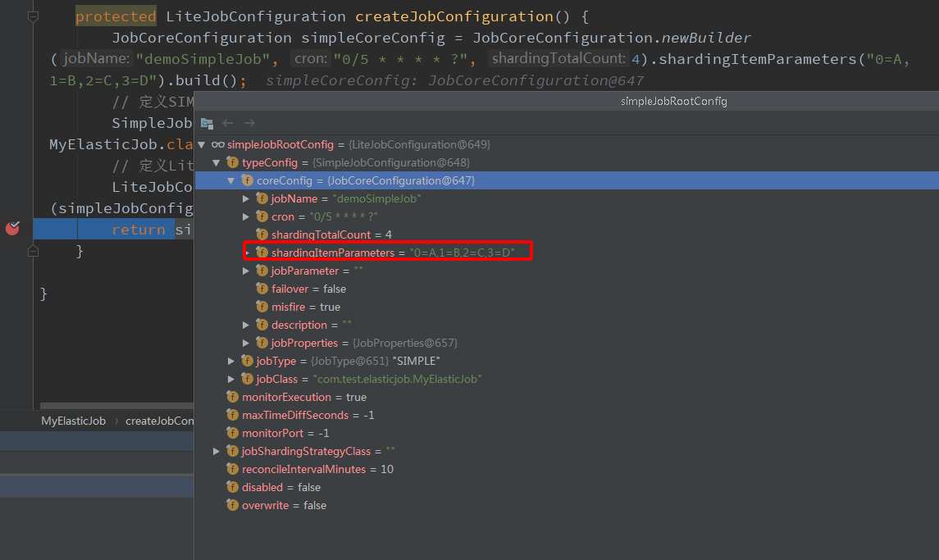This screenshot has height=560, width=939.
Task: Click the watch glasses icon on simpleJobRootConfig
Action: [x=218, y=144]
